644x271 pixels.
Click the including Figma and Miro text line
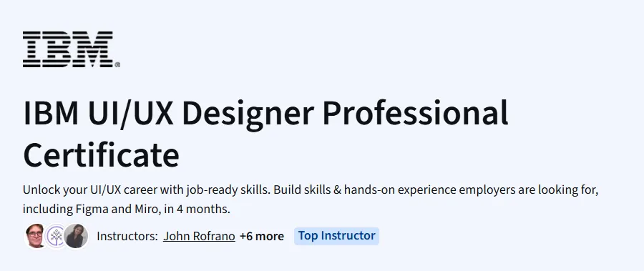[x=127, y=209]
